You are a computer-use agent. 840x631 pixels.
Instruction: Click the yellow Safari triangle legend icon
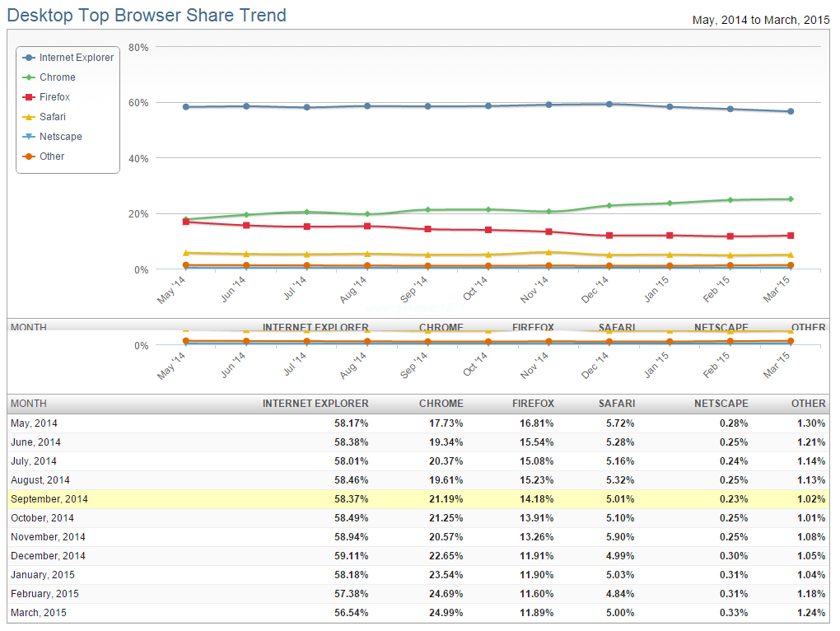(30, 117)
